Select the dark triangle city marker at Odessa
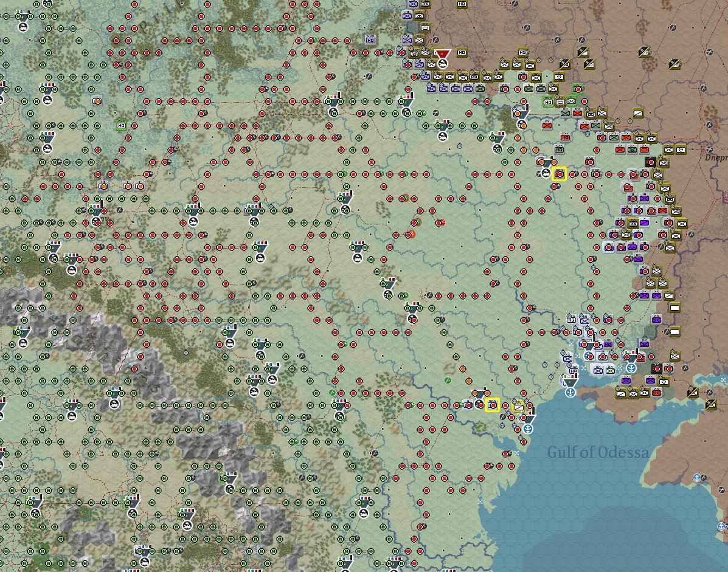The height and width of the screenshot is (572, 728). click(528, 418)
